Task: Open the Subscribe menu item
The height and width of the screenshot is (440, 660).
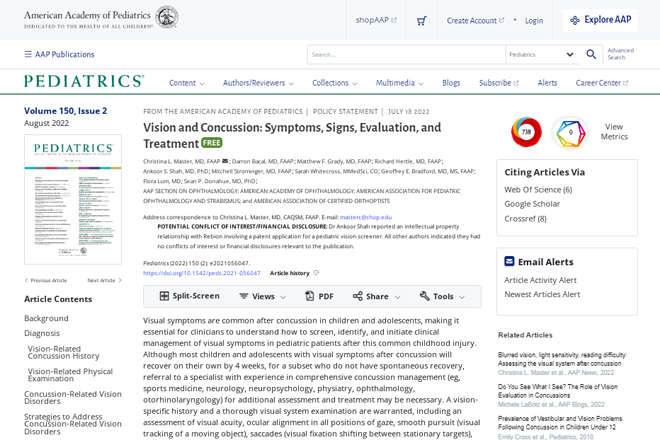Action: 499,83
